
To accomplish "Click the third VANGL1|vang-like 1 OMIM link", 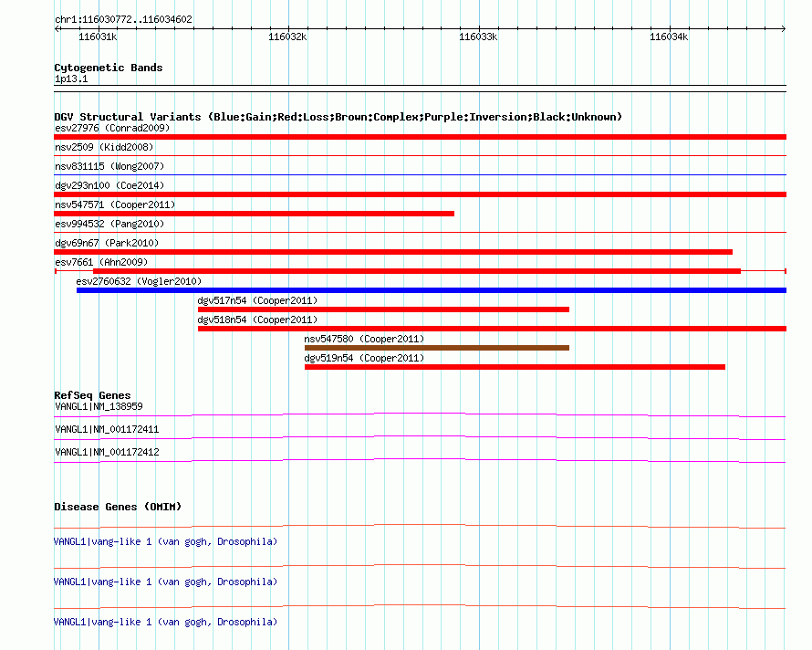I will pyautogui.click(x=166, y=622).
